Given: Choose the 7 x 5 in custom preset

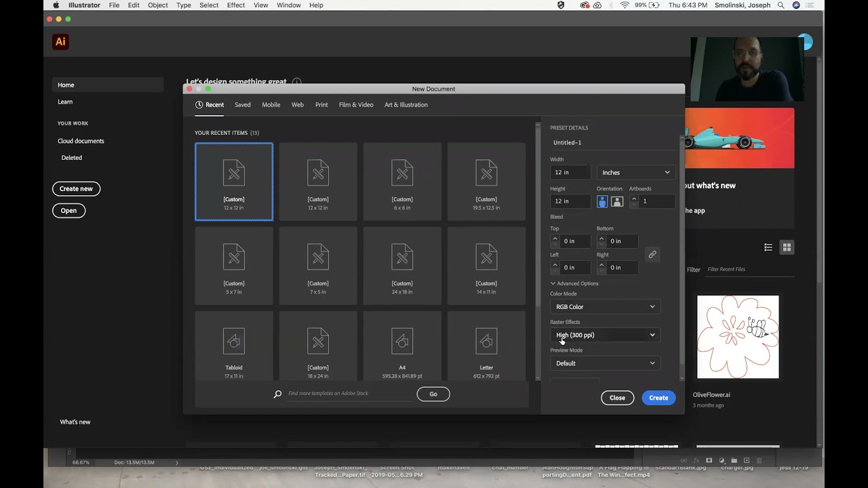Looking at the screenshot, I should (x=318, y=266).
